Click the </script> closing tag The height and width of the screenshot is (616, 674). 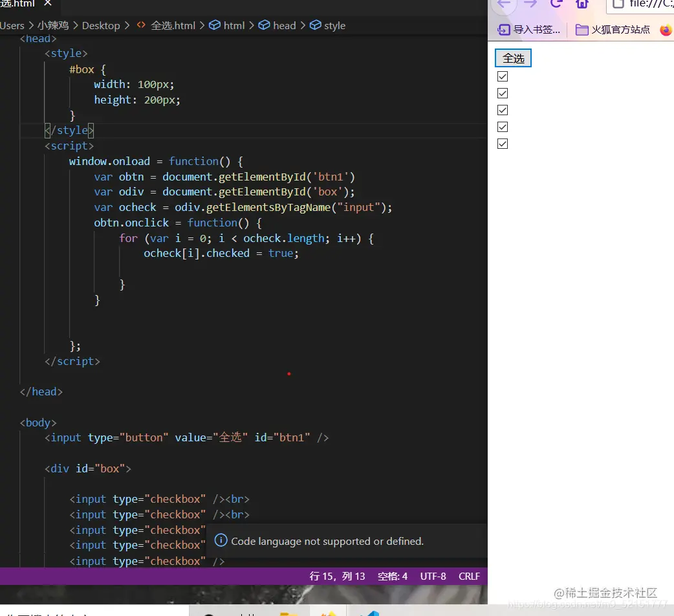click(72, 362)
